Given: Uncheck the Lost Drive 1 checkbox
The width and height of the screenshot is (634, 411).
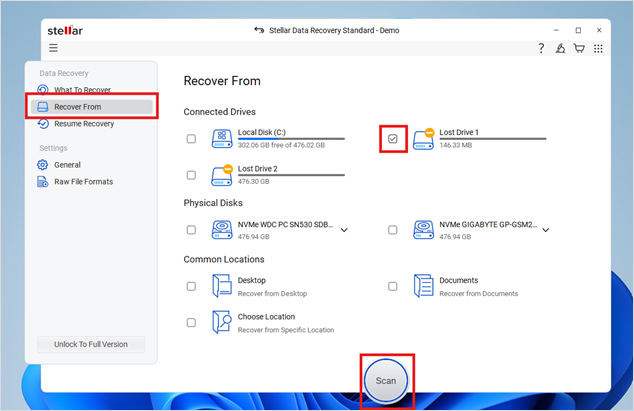Looking at the screenshot, I should (x=393, y=139).
